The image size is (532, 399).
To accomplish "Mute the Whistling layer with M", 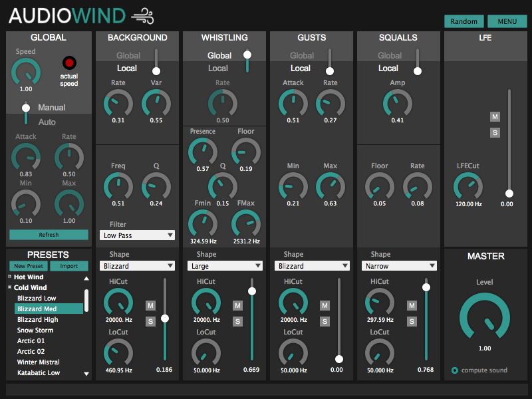I will pyautogui.click(x=237, y=305).
